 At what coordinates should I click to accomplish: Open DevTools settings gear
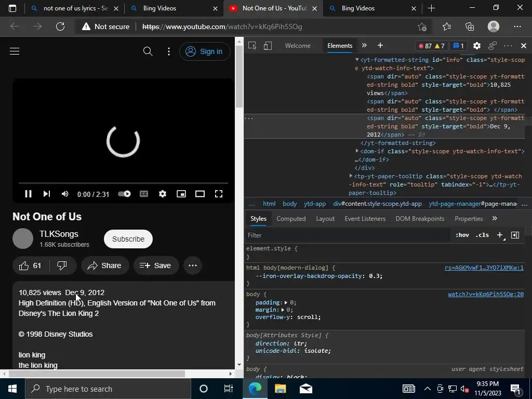point(477,46)
